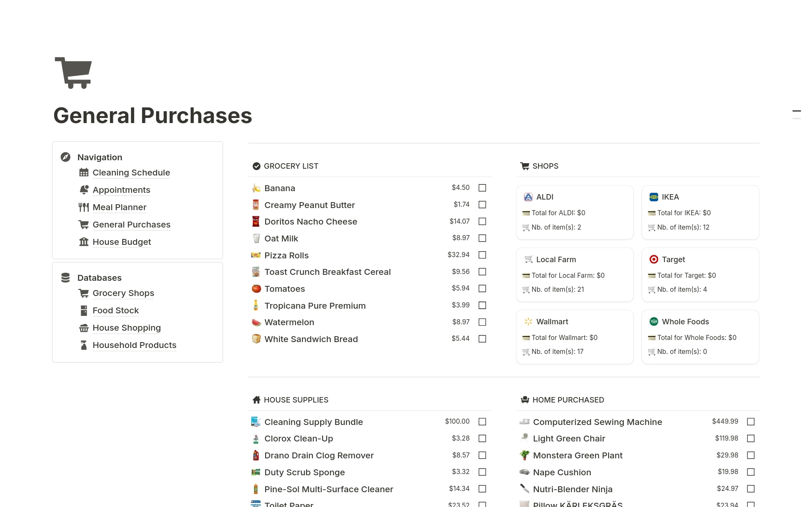Click the Wallmart spark logo icon

pos(528,322)
